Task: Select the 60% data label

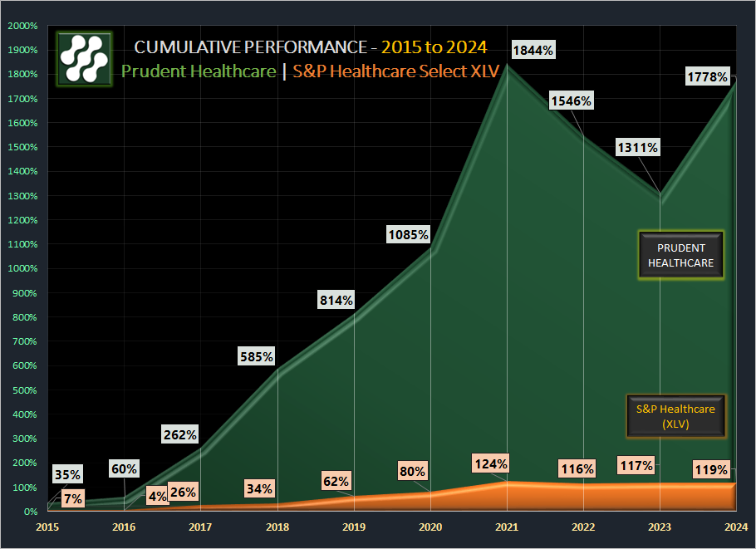Action: click(124, 468)
